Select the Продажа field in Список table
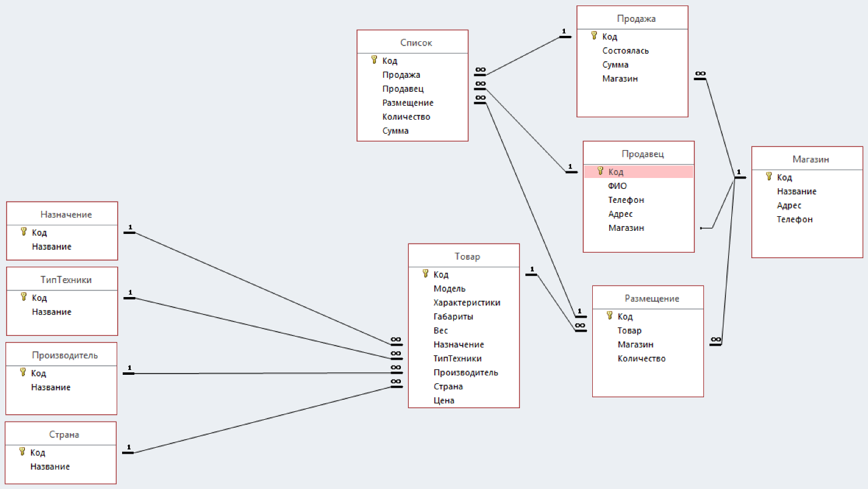Screen dimensions: 868x489 coord(412,75)
